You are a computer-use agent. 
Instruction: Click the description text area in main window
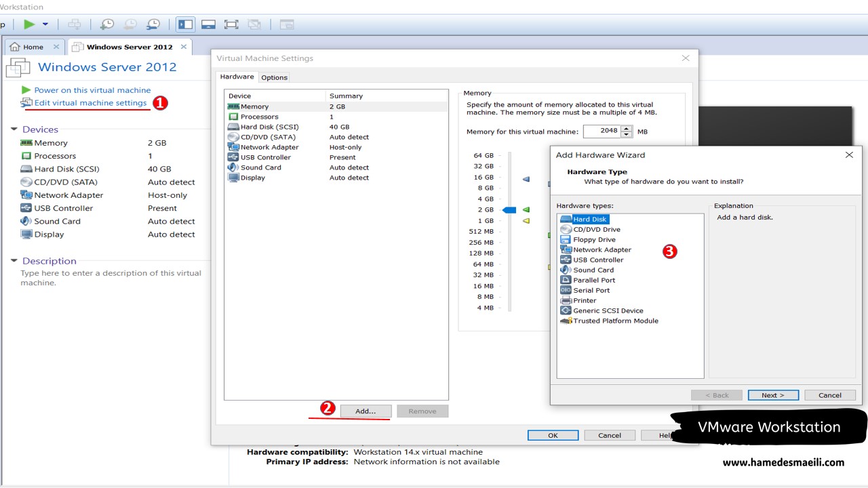111,278
